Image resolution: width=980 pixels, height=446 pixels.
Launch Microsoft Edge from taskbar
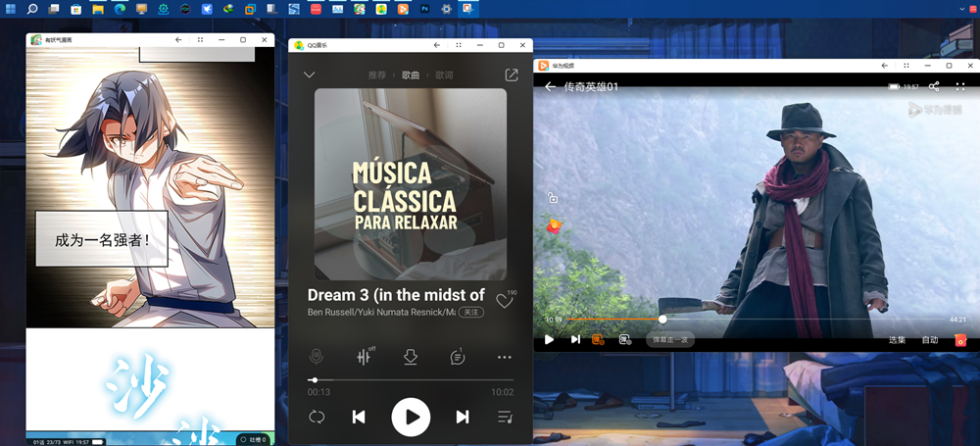[120, 9]
